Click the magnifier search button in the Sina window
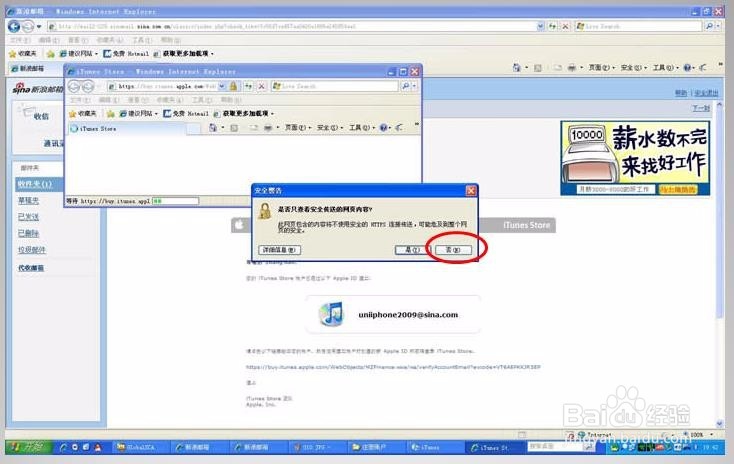This screenshot has height=464, width=734. pos(709,27)
